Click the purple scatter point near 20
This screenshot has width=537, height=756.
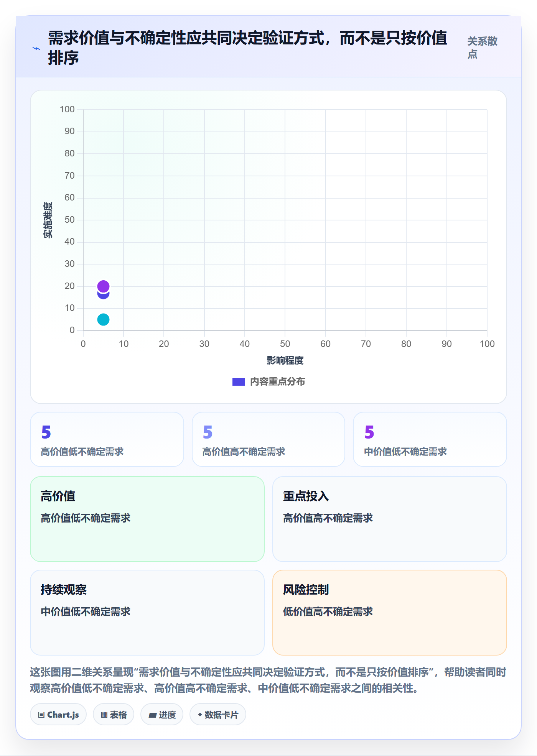103,286
